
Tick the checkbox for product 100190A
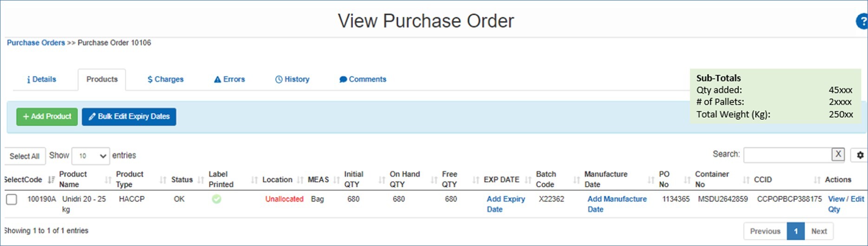pyautogui.click(x=12, y=200)
